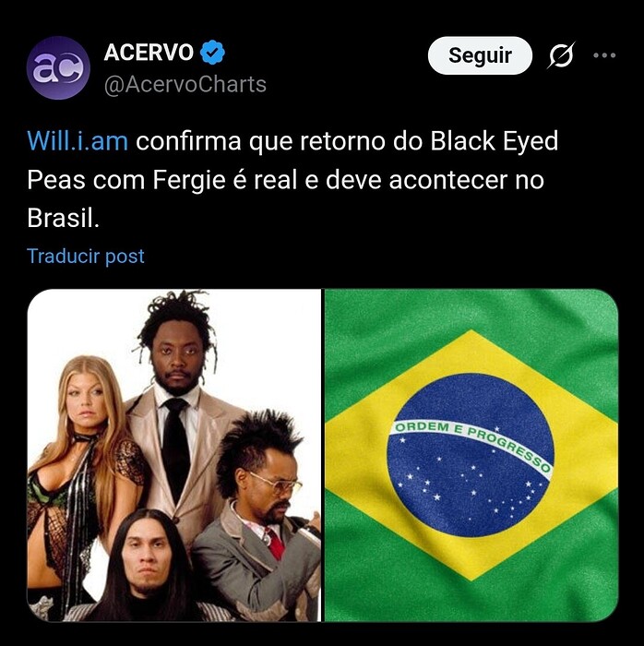Click the word Fergie in the post
The height and width of the screenshot is (646, 644).
[189, 180]
